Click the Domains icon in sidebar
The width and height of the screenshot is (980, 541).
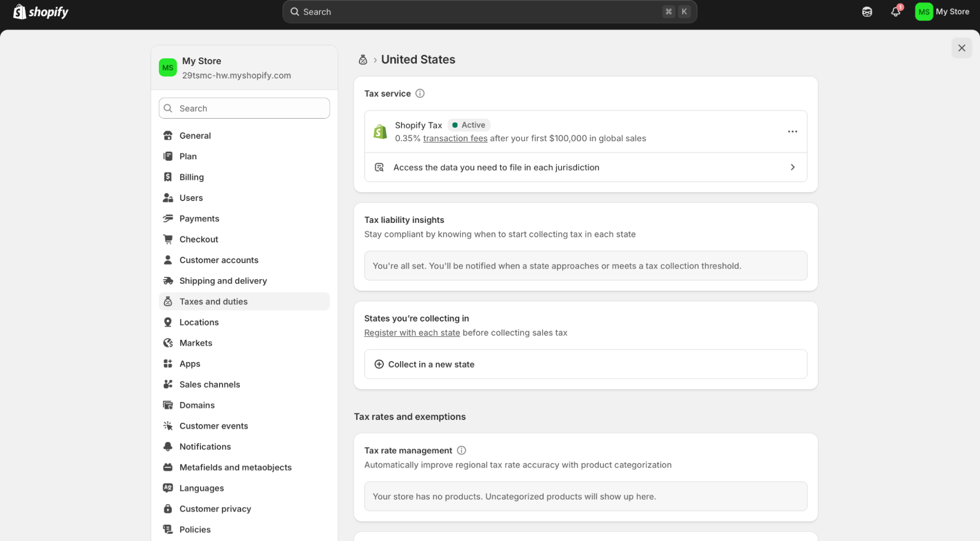[x=168, y=405]
